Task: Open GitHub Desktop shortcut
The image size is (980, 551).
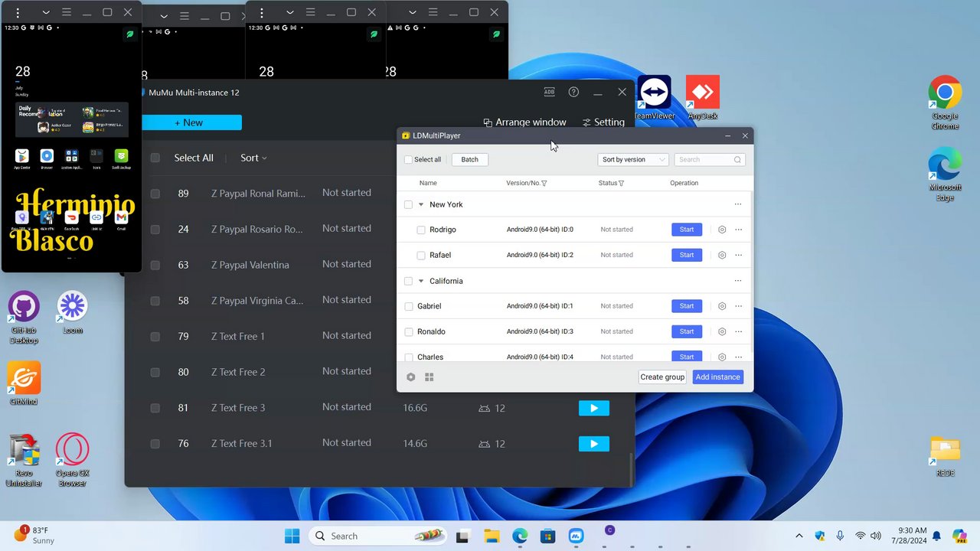Action: 24,318
